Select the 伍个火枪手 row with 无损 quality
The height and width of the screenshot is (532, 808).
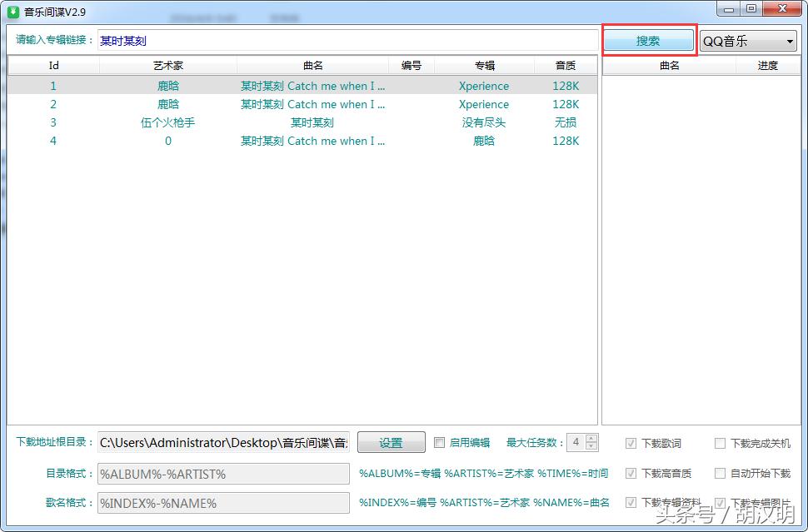[250, 122]
